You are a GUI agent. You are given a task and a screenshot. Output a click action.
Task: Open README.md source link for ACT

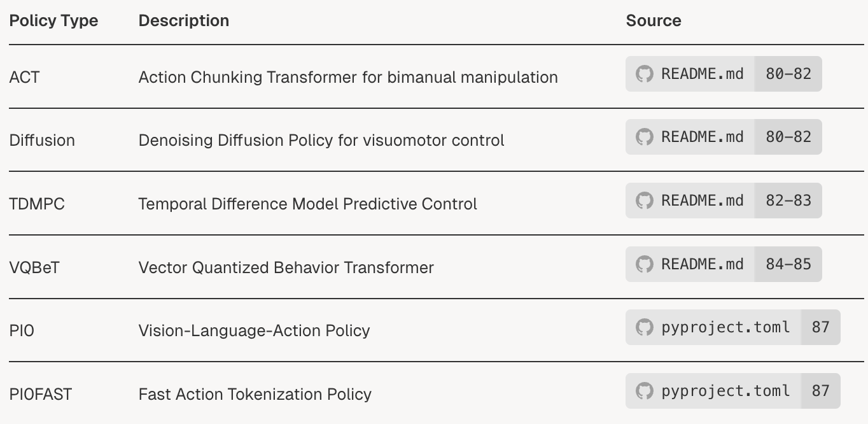tap(703, 74)
